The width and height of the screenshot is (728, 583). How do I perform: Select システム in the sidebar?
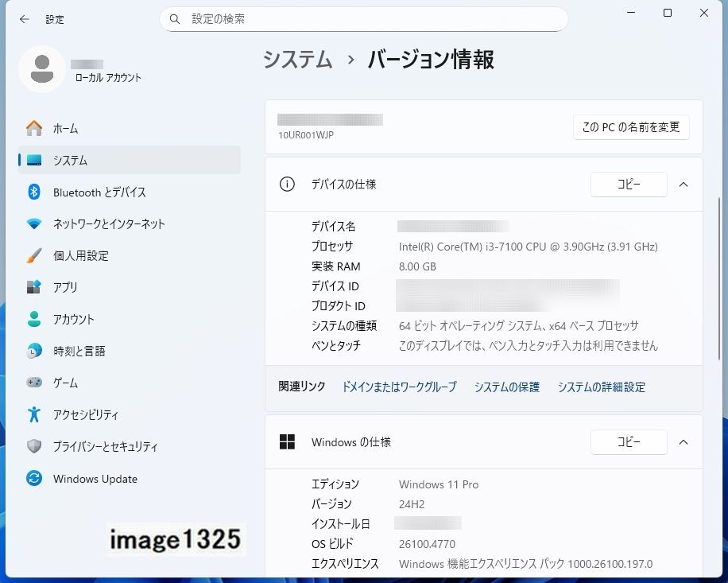129,161
